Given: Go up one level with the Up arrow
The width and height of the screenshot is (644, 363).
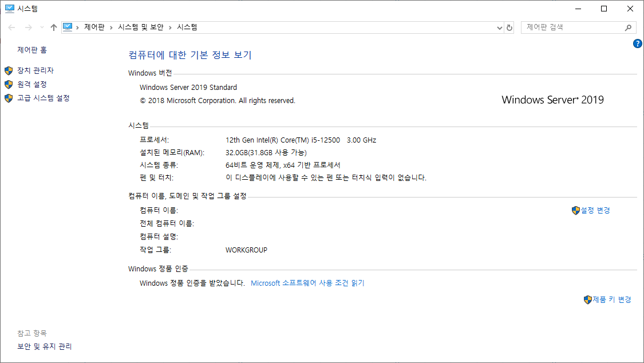Looking at the screenshot, I should point(54,27).
